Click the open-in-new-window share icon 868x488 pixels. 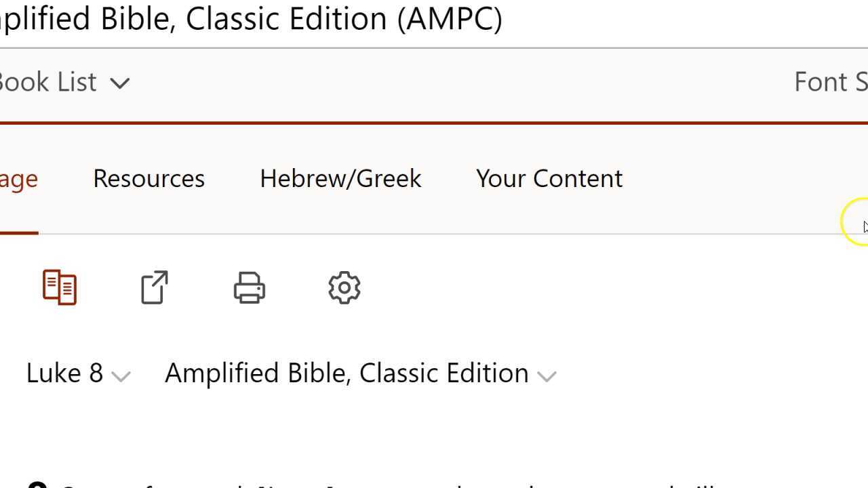pos(155,287)
